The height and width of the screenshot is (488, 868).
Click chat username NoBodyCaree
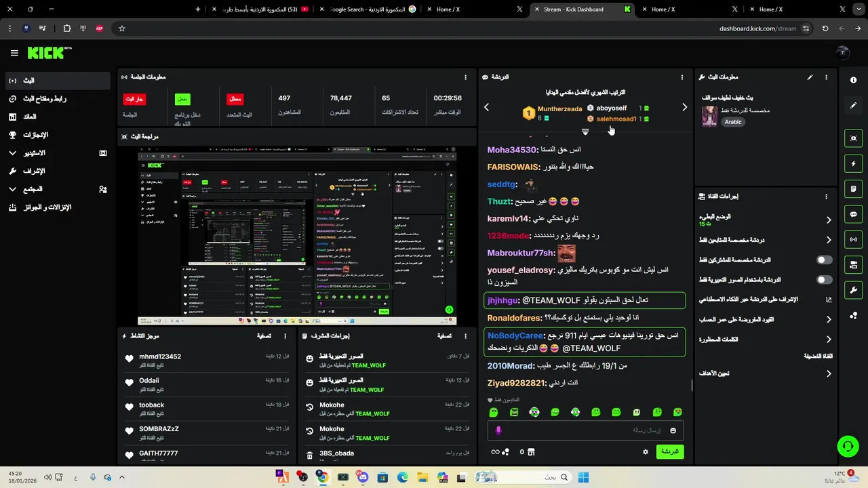click(515, 335)
